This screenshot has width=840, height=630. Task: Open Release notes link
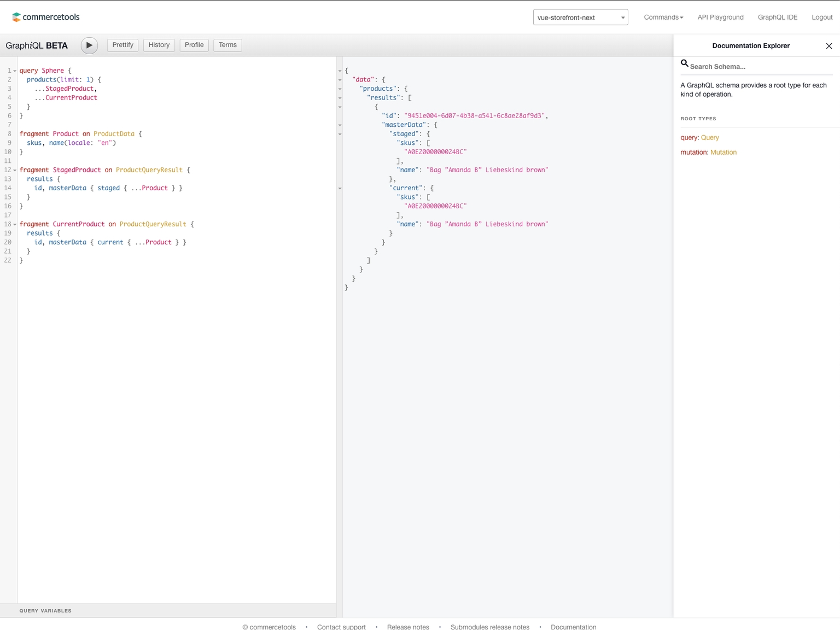coord(408,627)
